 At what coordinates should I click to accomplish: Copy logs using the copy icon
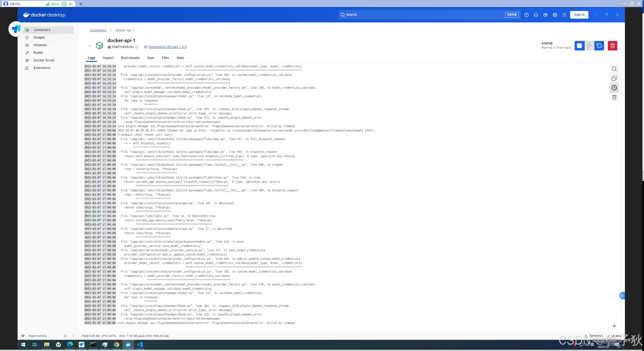click(x=614, y=78)
